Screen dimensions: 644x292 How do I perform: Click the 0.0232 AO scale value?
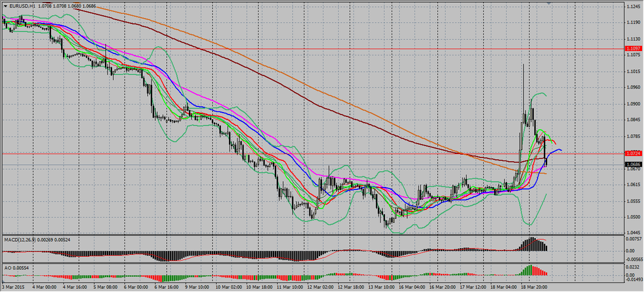[633, 267]
